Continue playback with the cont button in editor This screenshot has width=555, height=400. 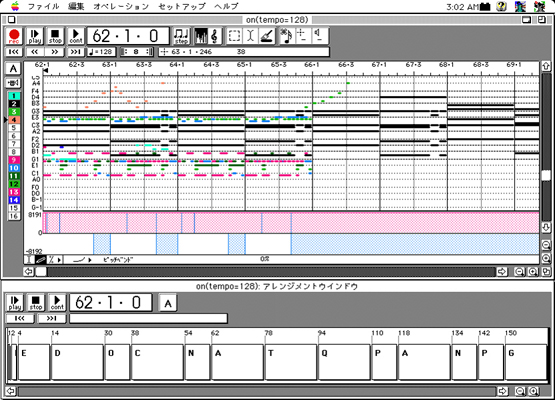[x=75, y=36]
